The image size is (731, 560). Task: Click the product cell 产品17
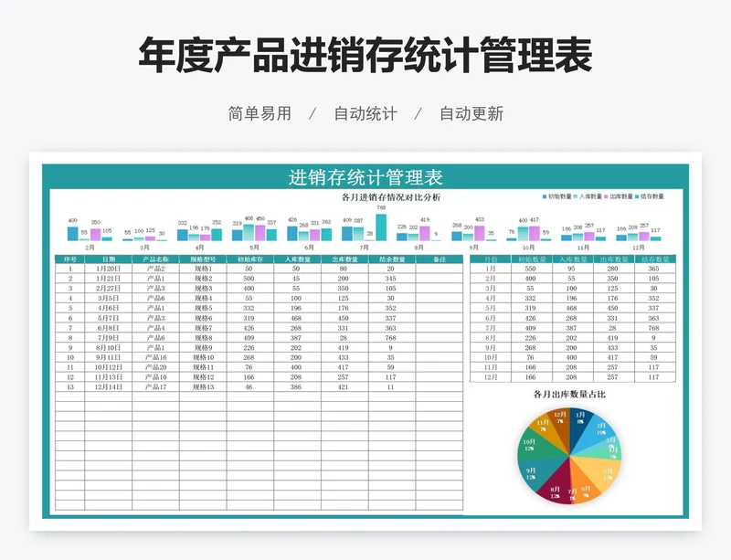tap(155, 387)
